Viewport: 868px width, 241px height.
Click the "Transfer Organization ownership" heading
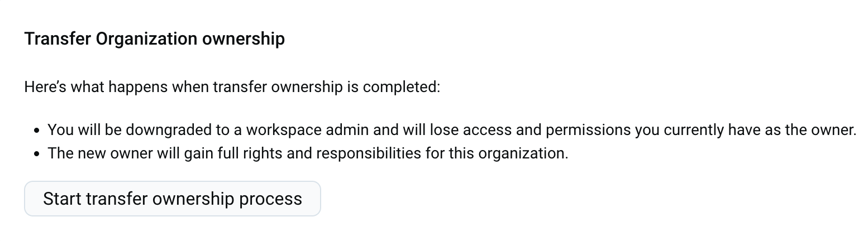[x=154, y=39]
